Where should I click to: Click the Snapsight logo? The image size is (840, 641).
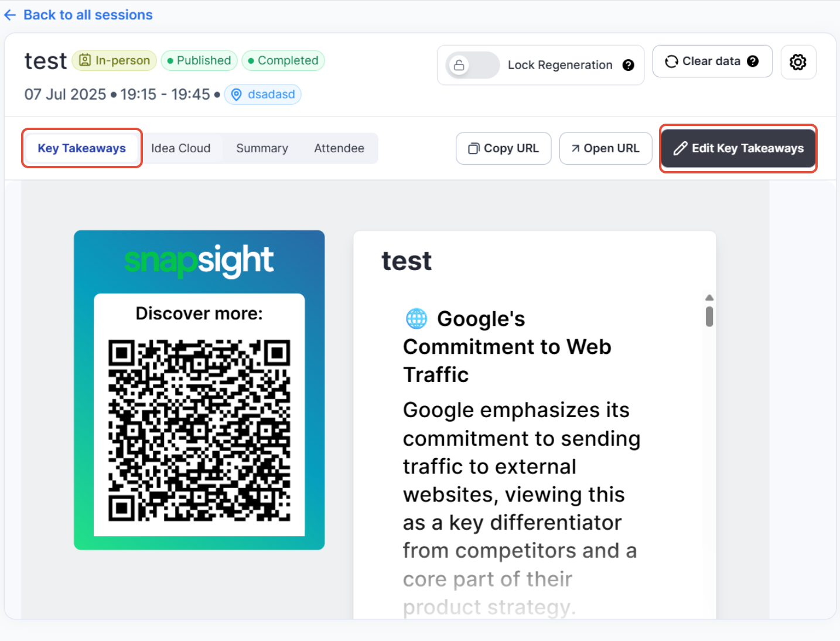[199, 261]
